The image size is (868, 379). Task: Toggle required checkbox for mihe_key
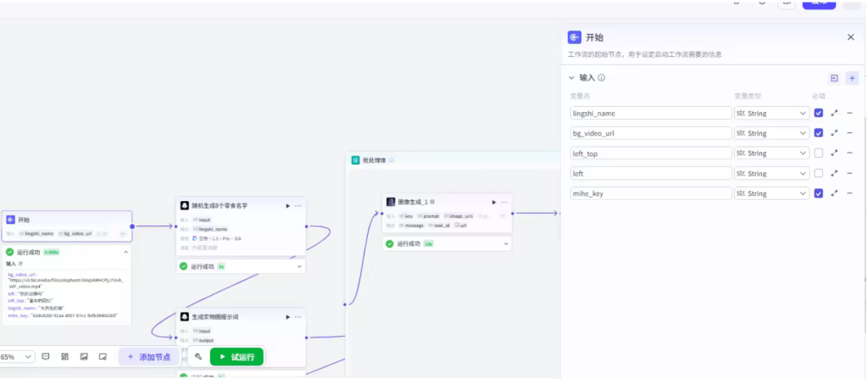(818, 193)
